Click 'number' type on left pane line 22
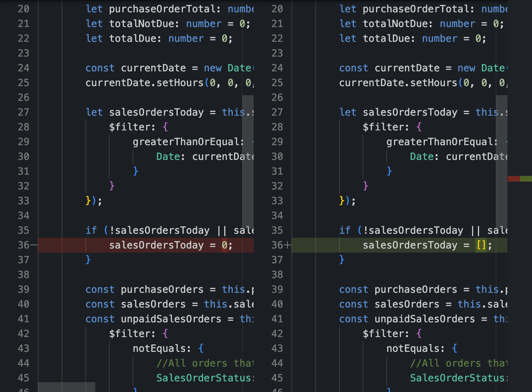 coord(186,39)
